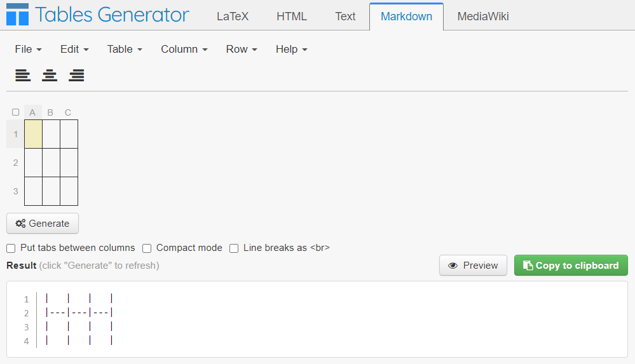This screenshot has width=635, height=364.
Task: Click the Preview button
Action: (473, 266)
